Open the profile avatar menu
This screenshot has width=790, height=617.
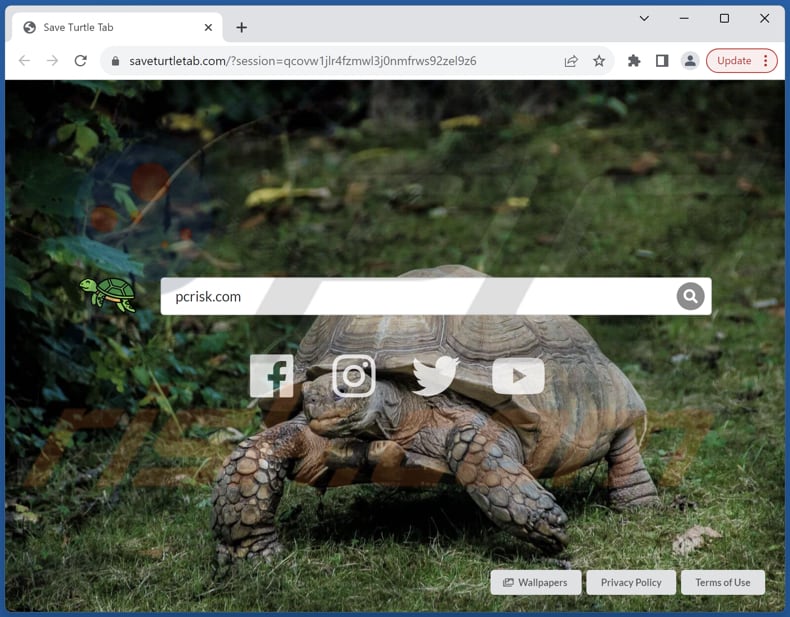pyautogui.click(x=690, y=61)
